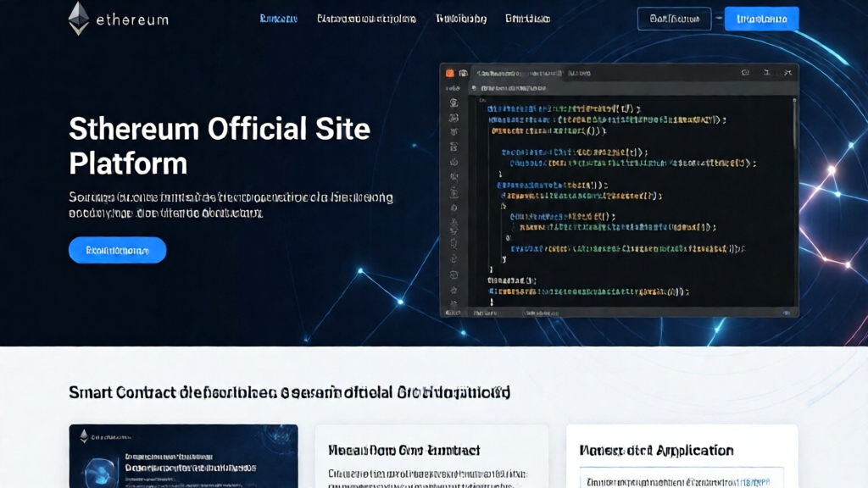Click the card title ending in "Application"
The width and height of the screenshot is (868, 488).
click(x=657, y=451)
